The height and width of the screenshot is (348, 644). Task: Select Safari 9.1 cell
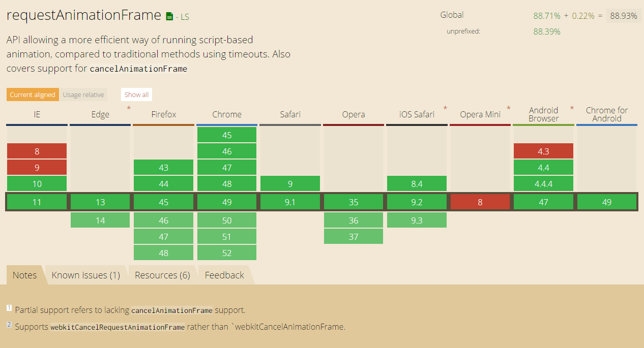[x=290, y=202]
